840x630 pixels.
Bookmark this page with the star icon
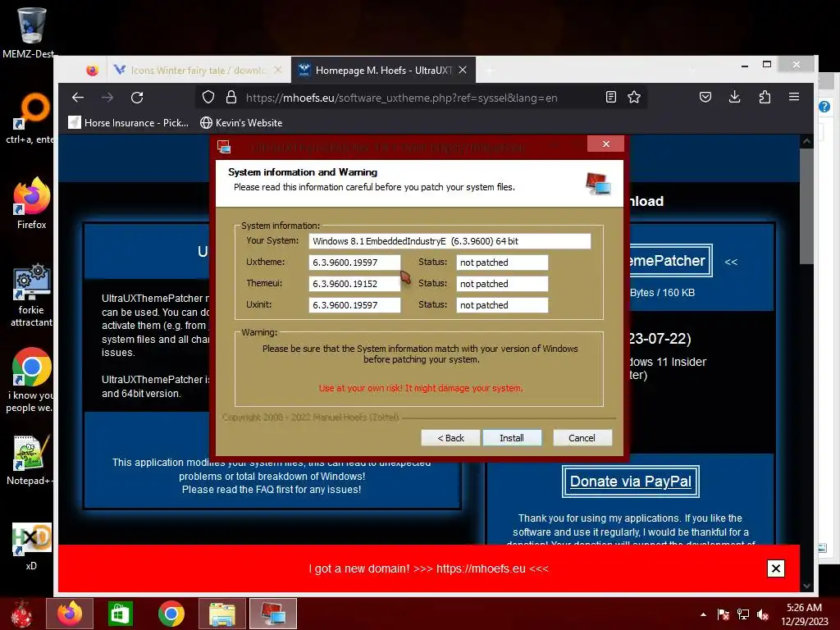634,97
